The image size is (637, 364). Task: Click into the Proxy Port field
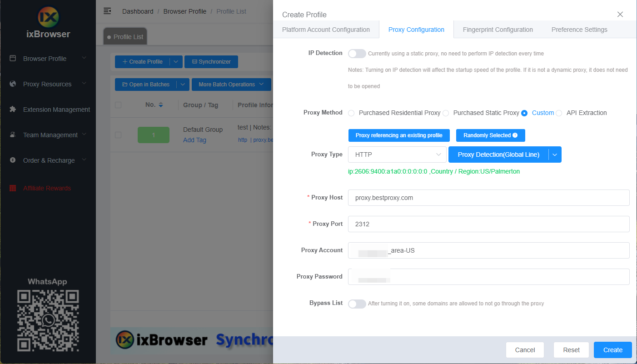(x=488, y=224)
